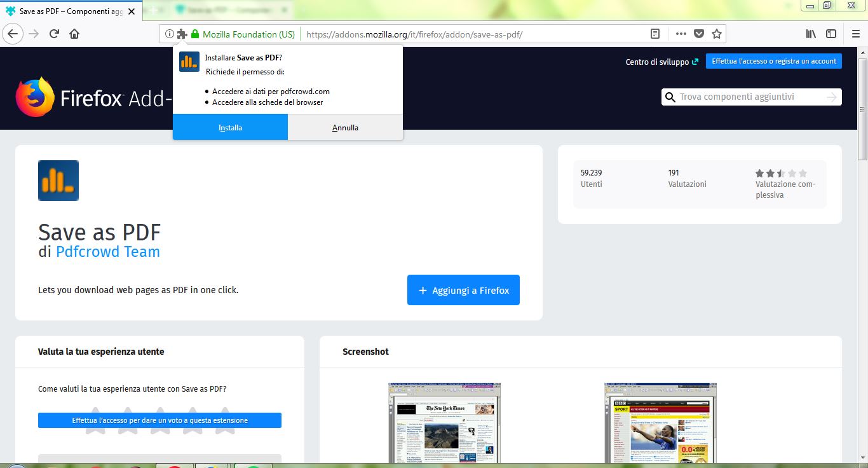
Task: Show site information via the info icon
Action: click(169, 34)
